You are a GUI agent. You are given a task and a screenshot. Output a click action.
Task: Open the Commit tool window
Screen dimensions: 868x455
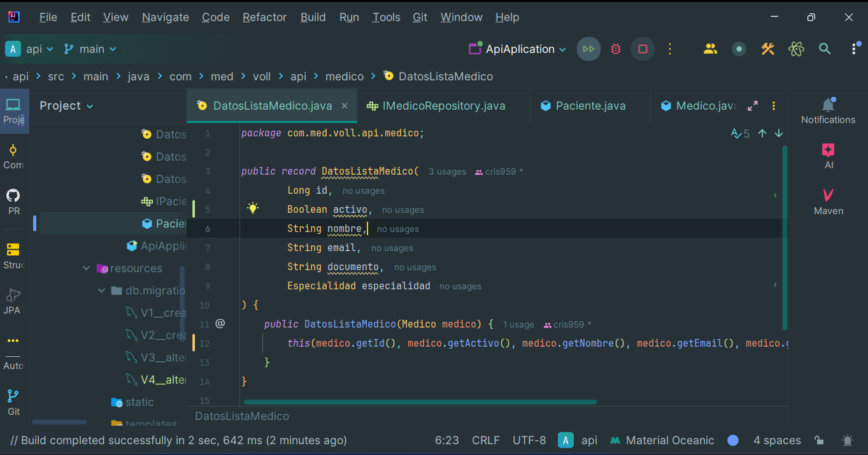(x=13, y=157)
